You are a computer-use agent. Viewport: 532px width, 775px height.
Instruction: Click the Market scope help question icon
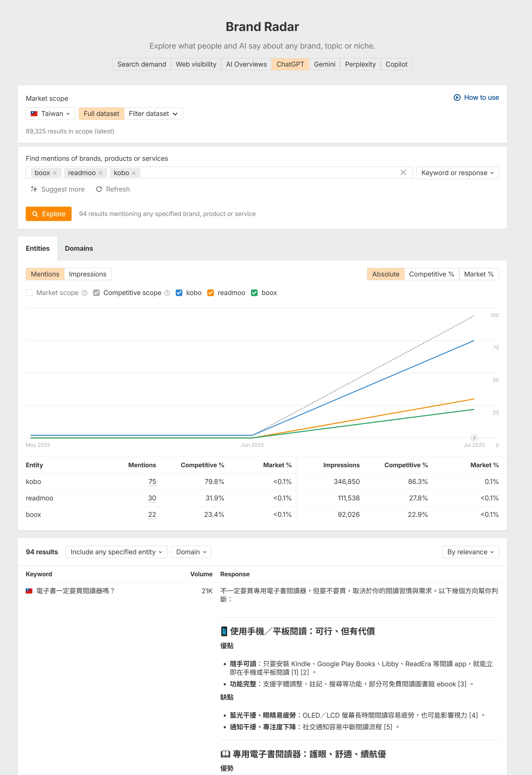[x=85, y=293]
